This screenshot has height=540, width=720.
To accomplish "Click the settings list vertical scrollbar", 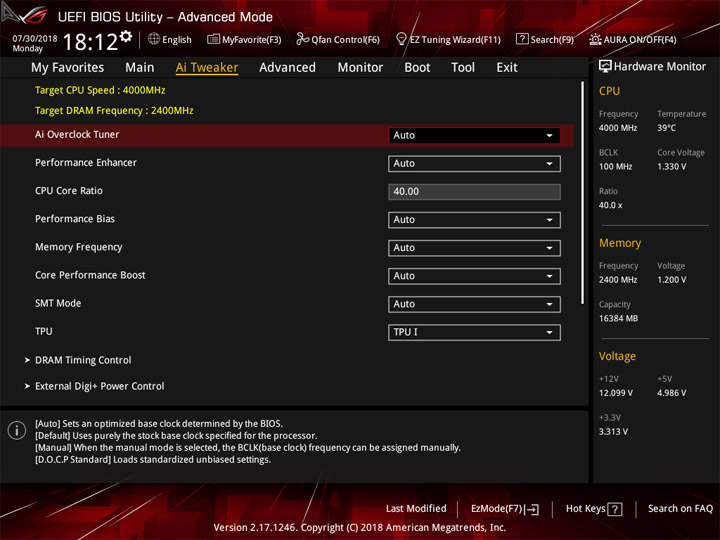I will point(582,193).
